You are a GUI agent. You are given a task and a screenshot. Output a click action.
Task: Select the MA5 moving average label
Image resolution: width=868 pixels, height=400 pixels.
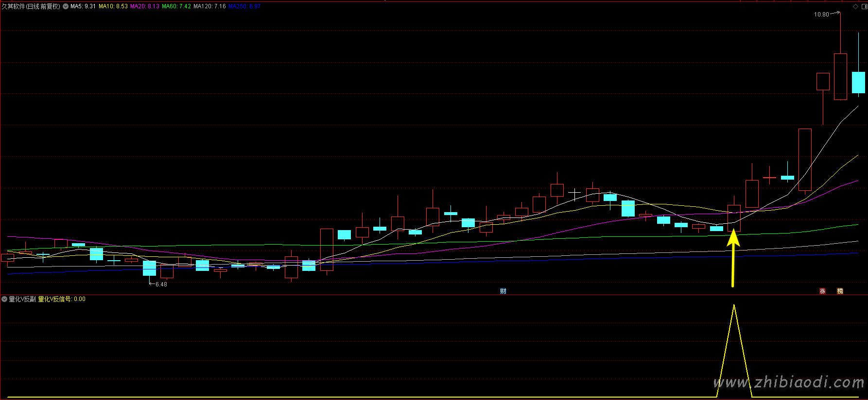[83, 6]
